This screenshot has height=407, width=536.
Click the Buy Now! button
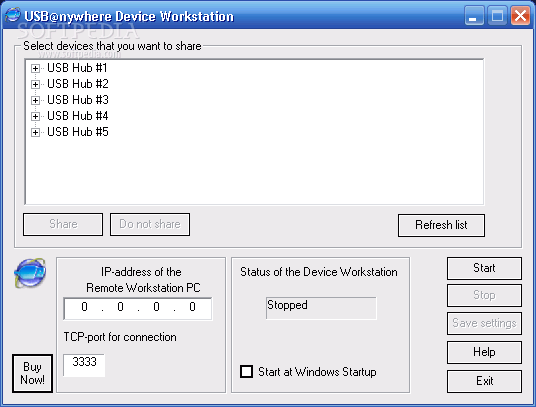point(32,373)
